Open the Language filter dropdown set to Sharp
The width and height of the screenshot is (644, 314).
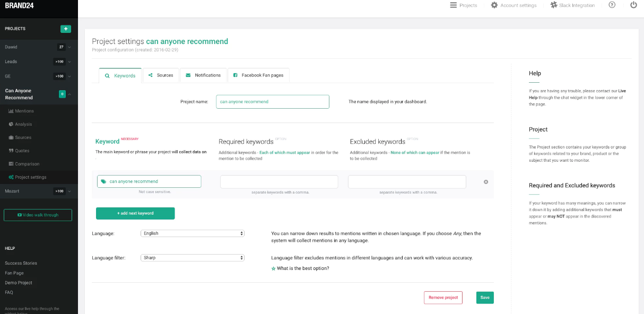click(192, 258)
